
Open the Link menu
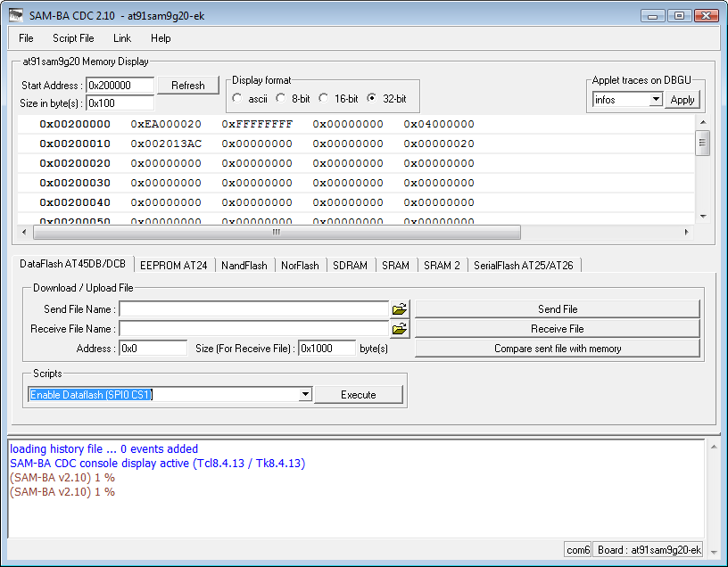coord(121,38)
